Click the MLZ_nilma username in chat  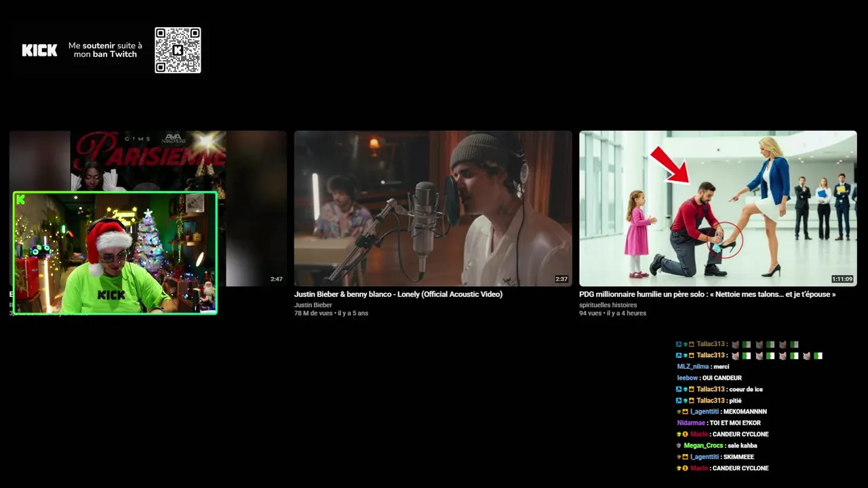[x=693, y=367]
